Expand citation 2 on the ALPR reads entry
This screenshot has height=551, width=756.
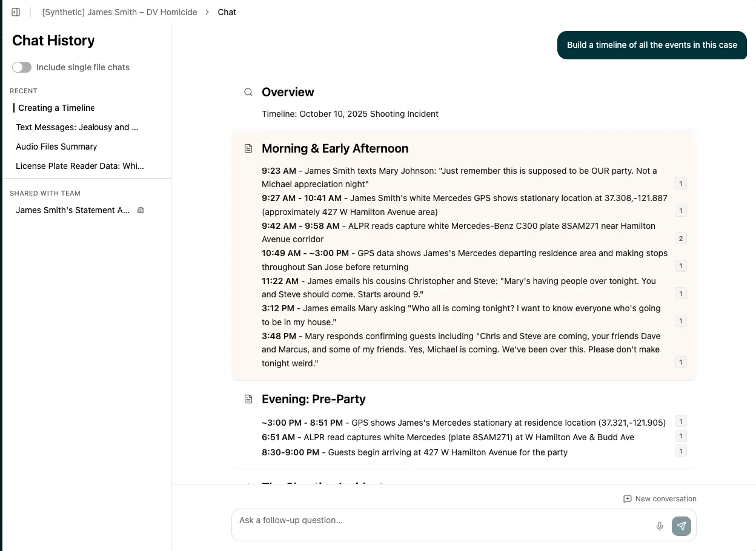click(x=680, y=239)
